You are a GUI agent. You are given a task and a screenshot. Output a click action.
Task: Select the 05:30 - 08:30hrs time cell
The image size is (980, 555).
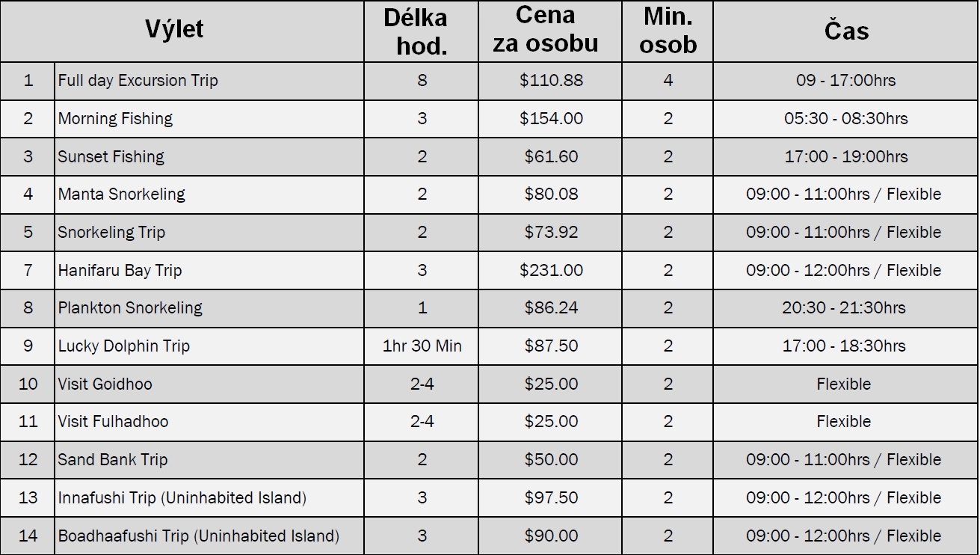tap(845, 118)
